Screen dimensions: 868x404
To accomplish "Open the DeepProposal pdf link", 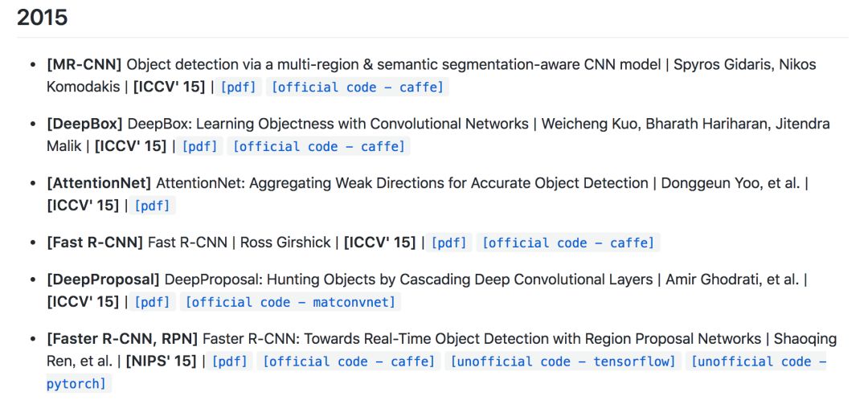I will pos(152,302).
